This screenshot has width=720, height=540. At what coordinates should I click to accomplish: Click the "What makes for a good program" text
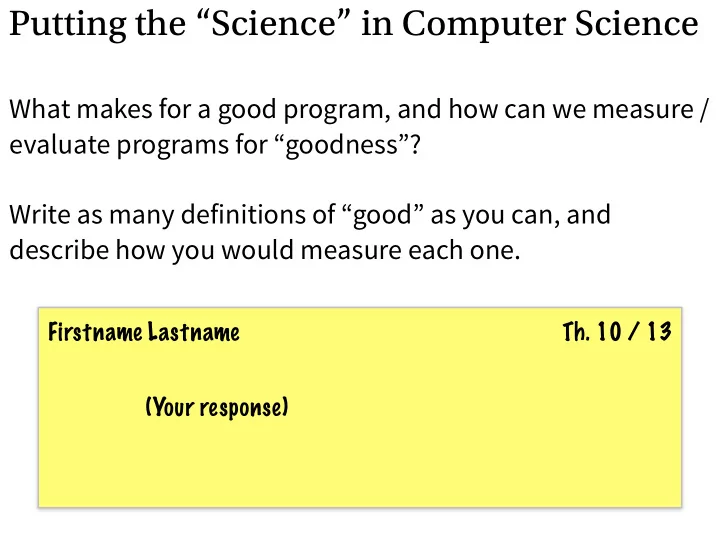coord(200,111)
